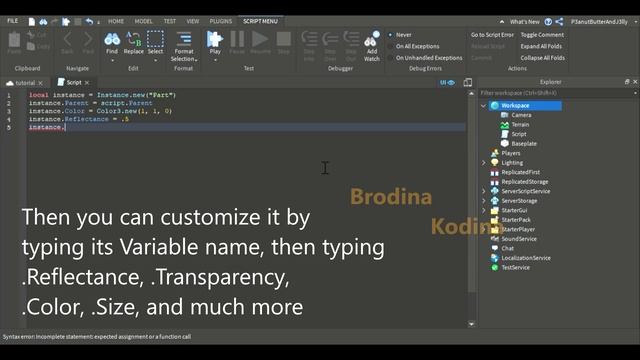Click the Replace icon
Viewport: 640px width, 360px height.
click(133, 39)
